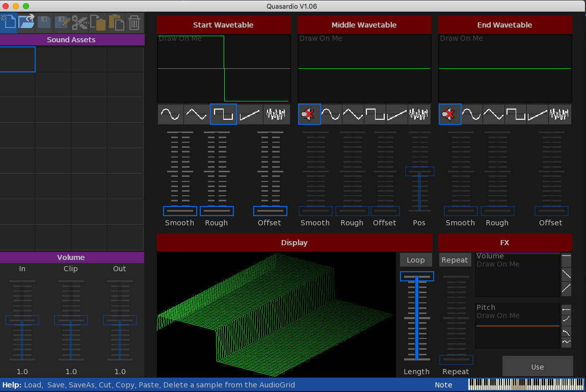
Task: Open a sample with the folder icon
Action: point(26,22)
